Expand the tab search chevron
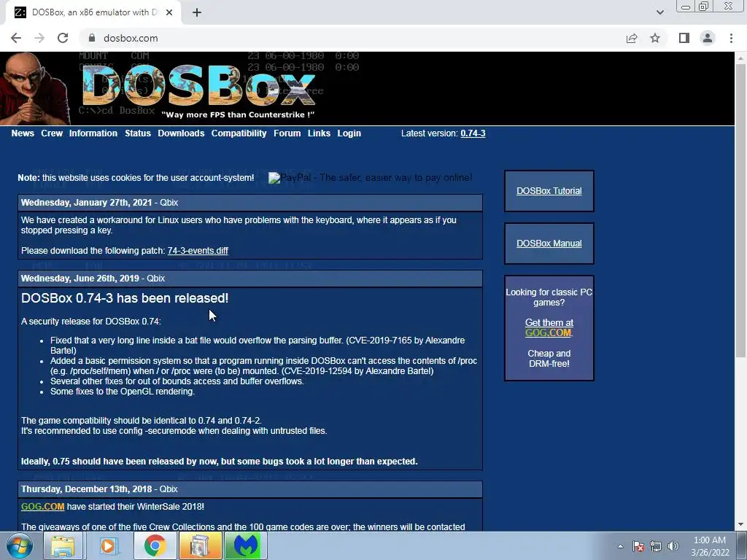 coord(659,12)
